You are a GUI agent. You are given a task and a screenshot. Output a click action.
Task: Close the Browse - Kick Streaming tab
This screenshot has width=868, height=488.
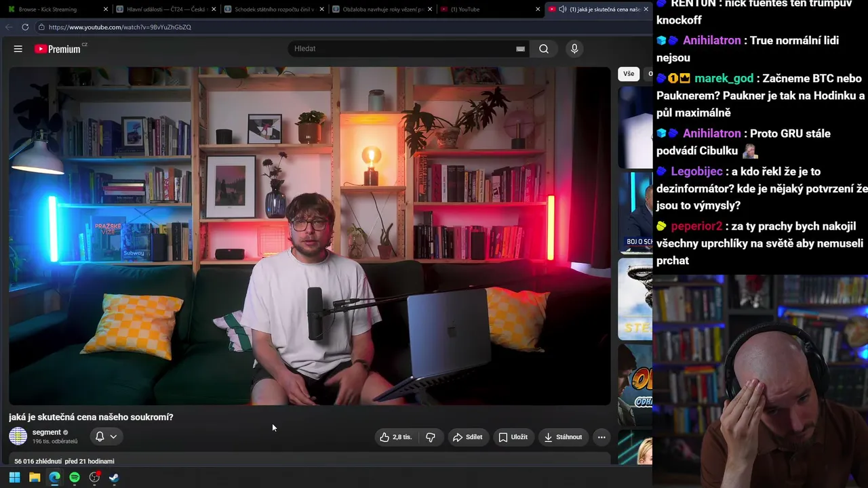(x=106, y=9)
